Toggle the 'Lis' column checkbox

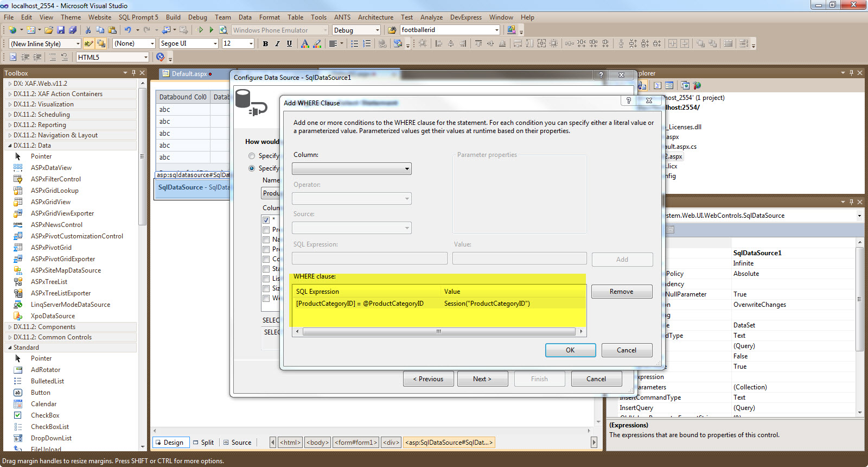[x=266, y=279]
